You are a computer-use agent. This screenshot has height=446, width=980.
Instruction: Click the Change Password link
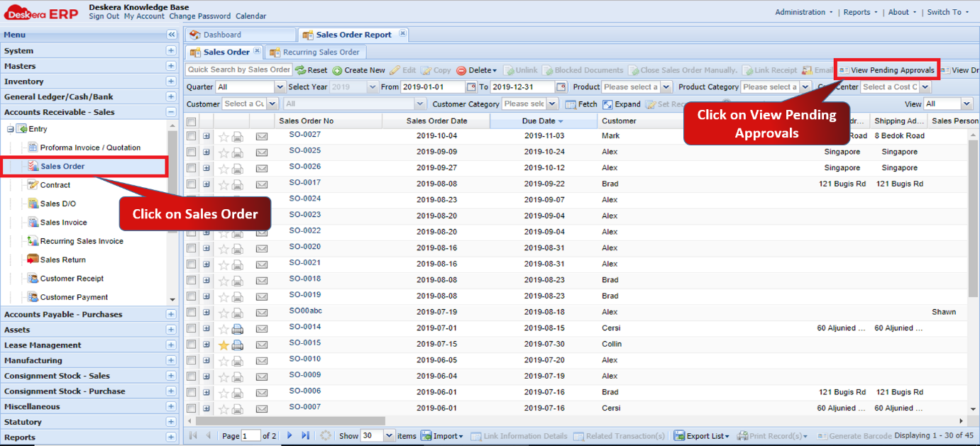click(200, 16)
